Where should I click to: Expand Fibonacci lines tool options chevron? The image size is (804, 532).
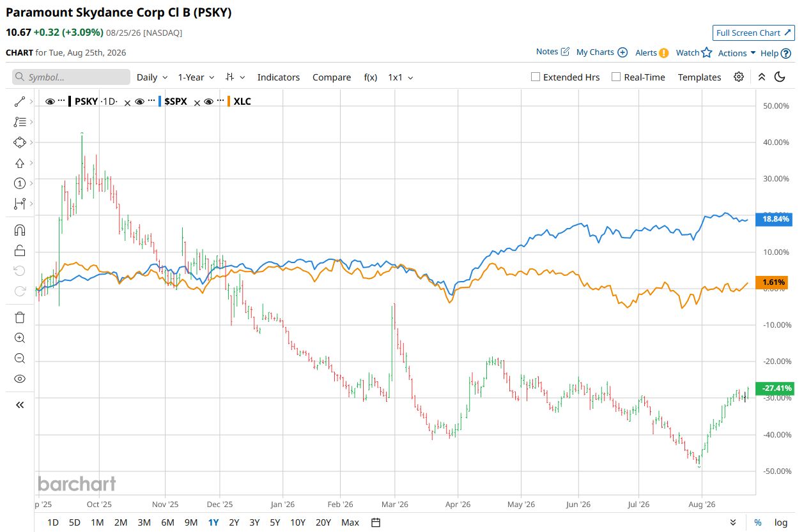click(x=32, y=122)
